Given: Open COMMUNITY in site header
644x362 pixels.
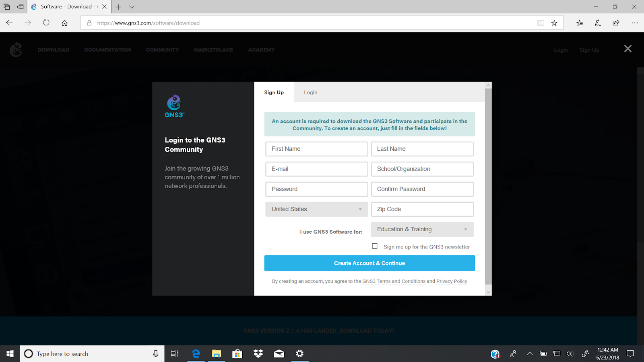Looking at the screenshot, I should [162, 50].
